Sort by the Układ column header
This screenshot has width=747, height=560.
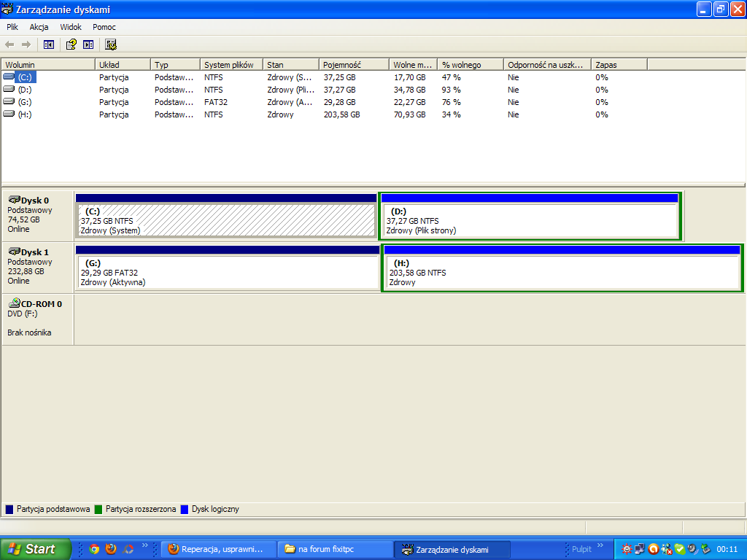[123, 65]
